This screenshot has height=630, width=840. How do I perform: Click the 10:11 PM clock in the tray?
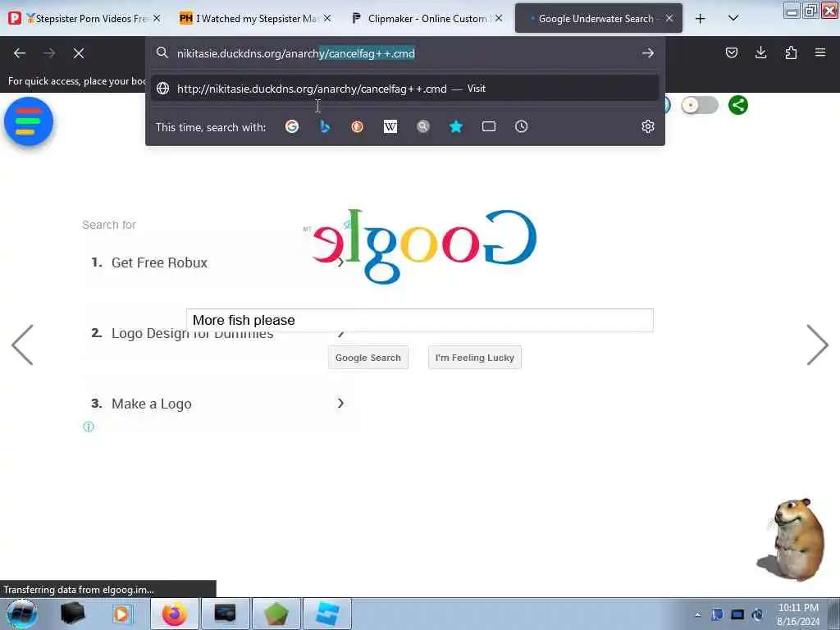click(x=798, y=608)
